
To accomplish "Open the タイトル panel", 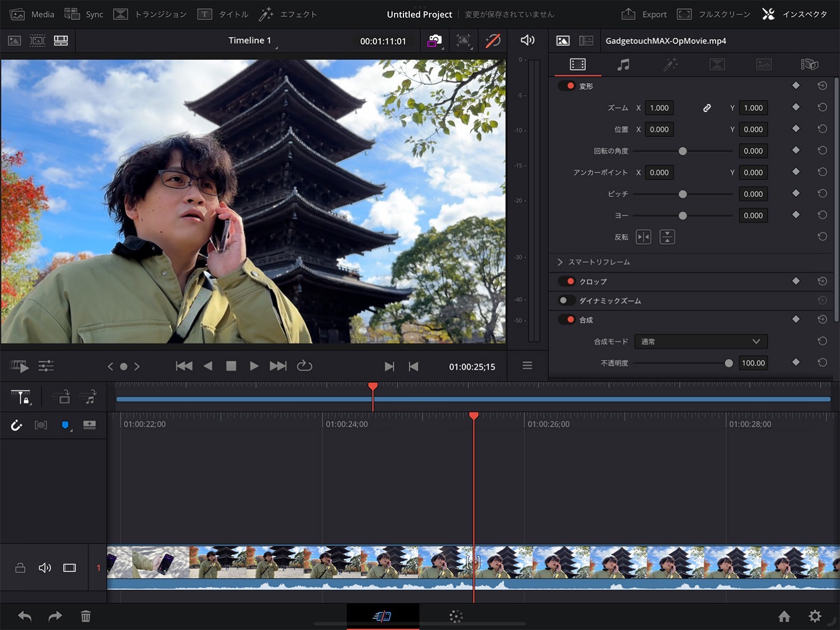I will [223, 14].
